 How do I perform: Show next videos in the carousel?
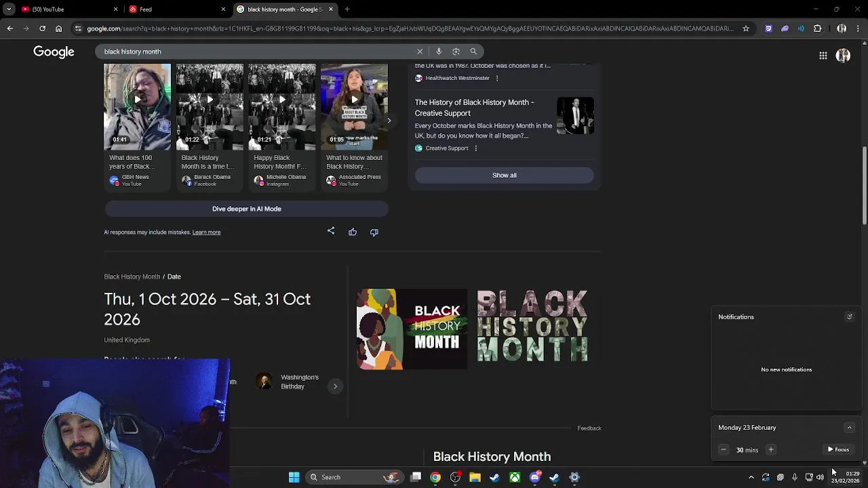click(389, 121)
